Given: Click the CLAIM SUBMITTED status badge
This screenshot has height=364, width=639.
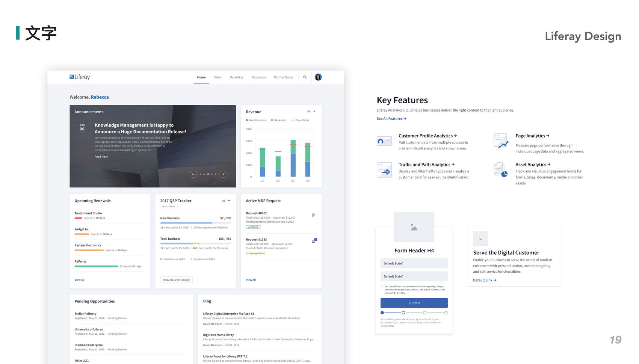Looking at the screenshot, I should pyautogui.click(x=255, y=253).
